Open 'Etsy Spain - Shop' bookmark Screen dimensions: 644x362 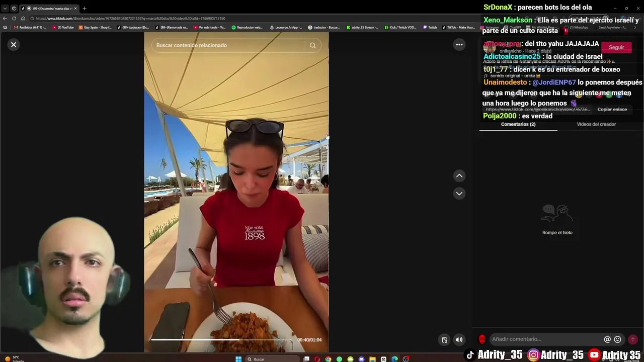click(x=96, y=27)
